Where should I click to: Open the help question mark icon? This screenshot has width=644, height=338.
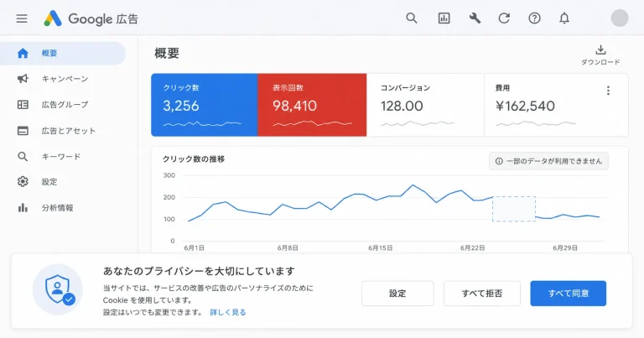click(x=534, y=18)
